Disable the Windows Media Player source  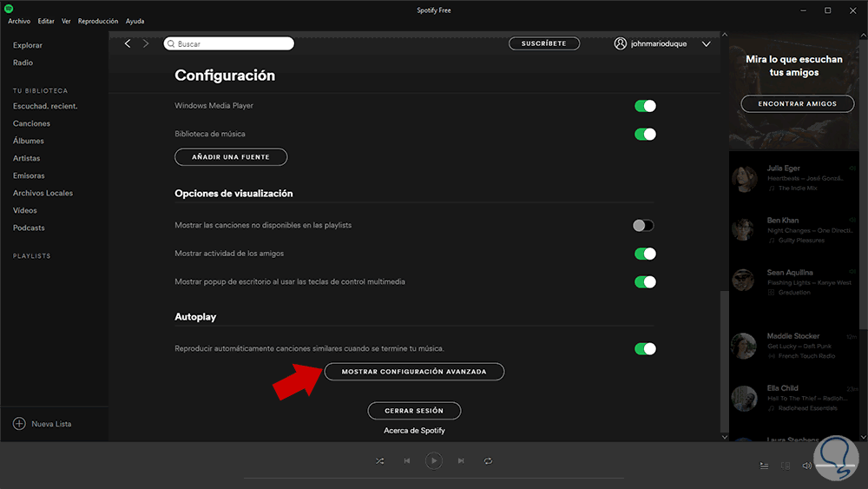tap(645, 106)
